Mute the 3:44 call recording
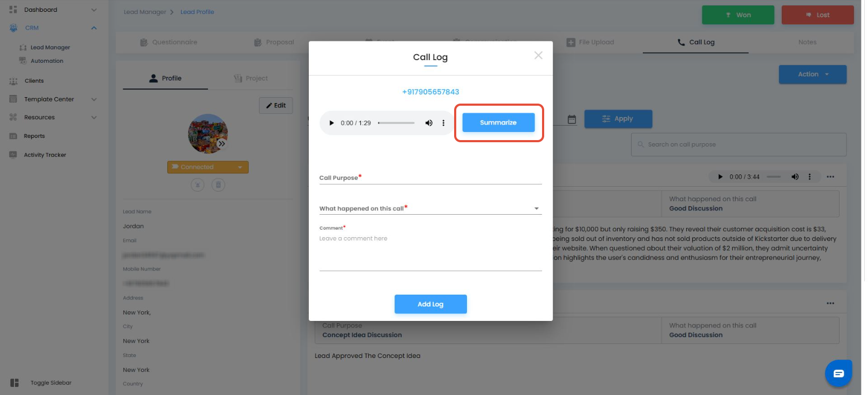This screenshot has width=868, height=395. click(795, 177)
